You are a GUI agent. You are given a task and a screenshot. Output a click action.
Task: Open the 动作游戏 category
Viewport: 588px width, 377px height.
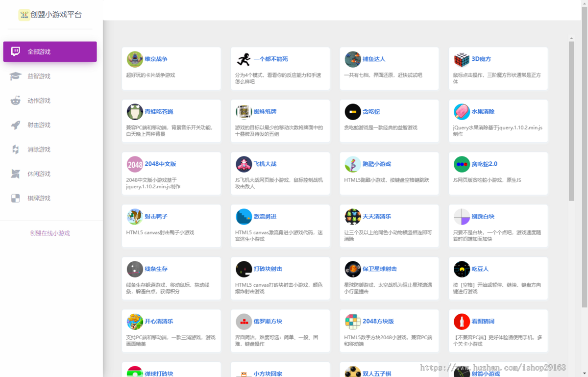coord(50,101)
